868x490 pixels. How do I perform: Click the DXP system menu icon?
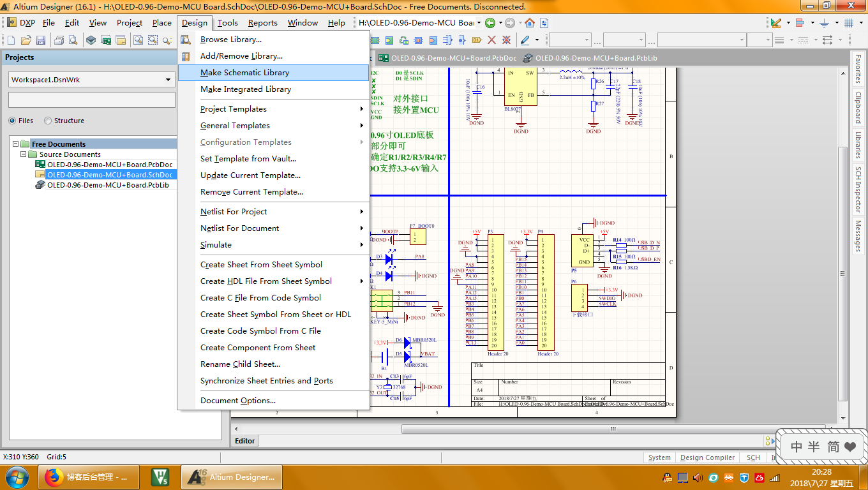21,22
